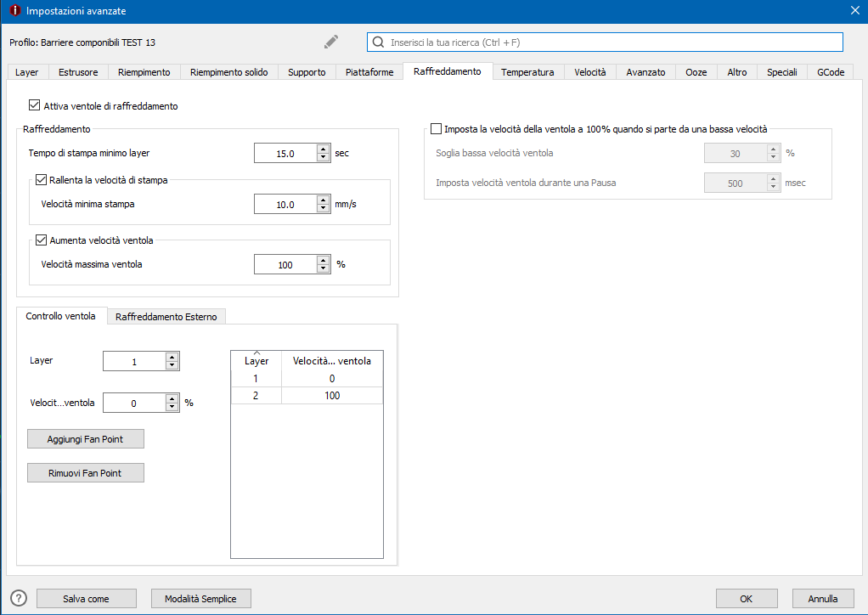Increment the Layer number spinner
This screenshot has width=868, height=615.
pyautogui.click(x=172, y=357)
